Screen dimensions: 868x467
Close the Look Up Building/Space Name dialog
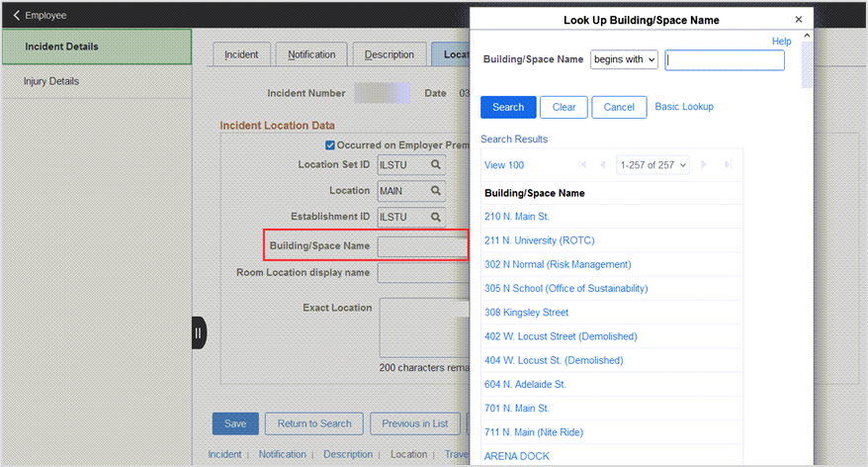click(798, 20)
